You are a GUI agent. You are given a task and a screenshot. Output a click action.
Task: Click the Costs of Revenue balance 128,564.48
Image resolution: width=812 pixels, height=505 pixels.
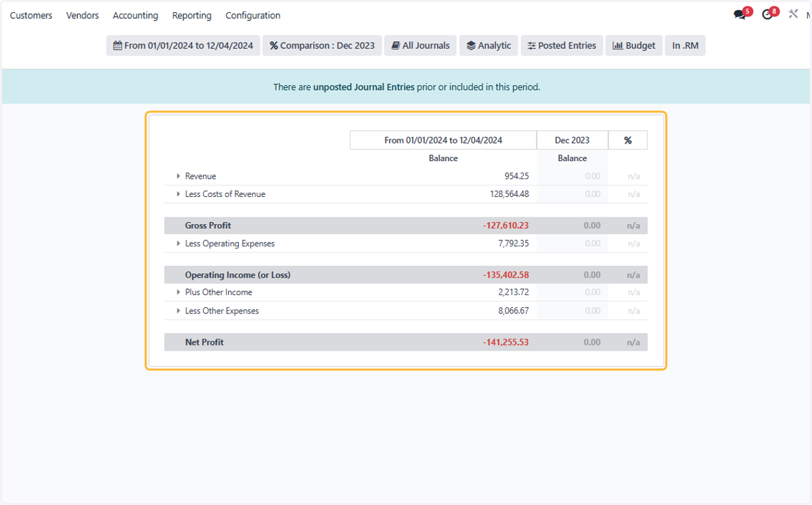[510, 194]
